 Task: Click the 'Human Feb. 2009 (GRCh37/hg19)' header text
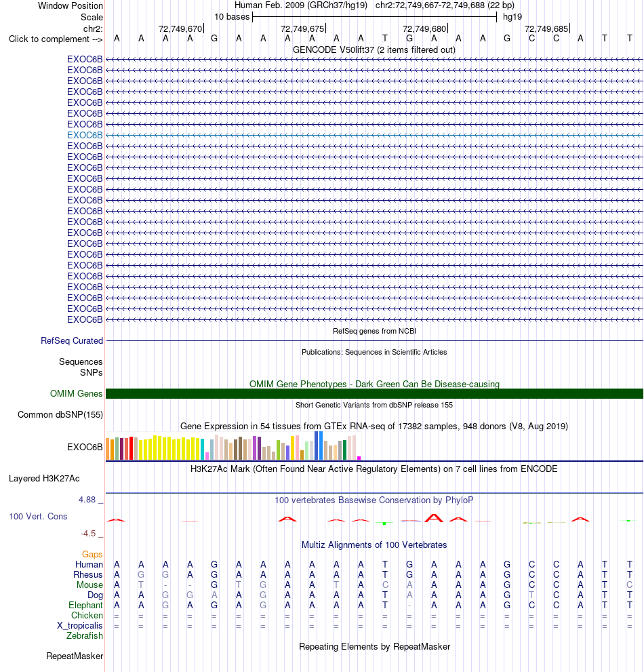coord(301,5)
